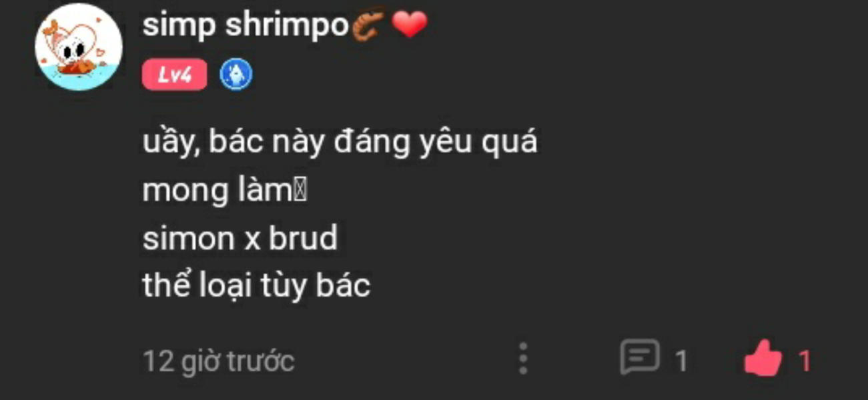
Task: Click the word shrimpo in the username
Action: (288, 27)
